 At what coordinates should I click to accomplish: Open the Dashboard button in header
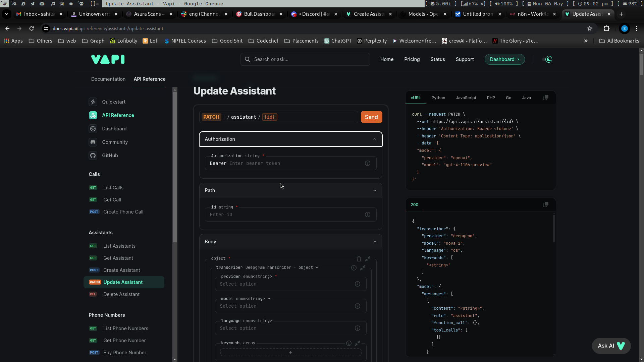click(x=504, y=59)
